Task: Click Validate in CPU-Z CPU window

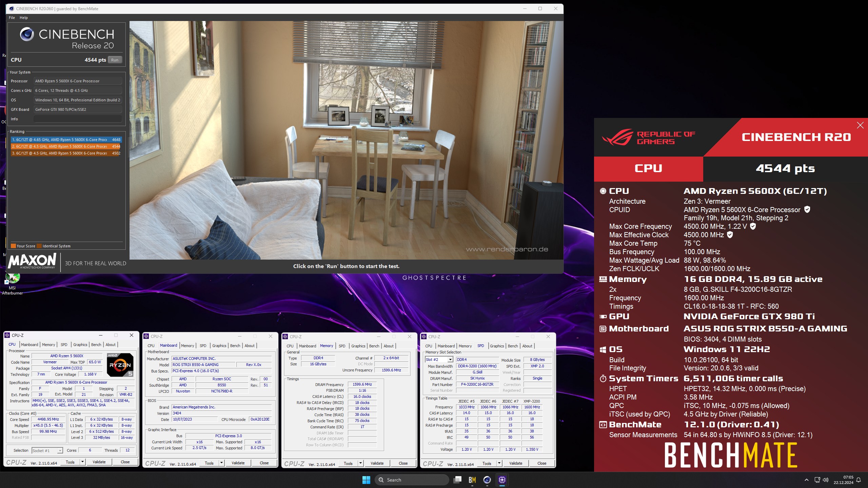Action: tap(99, 462)
